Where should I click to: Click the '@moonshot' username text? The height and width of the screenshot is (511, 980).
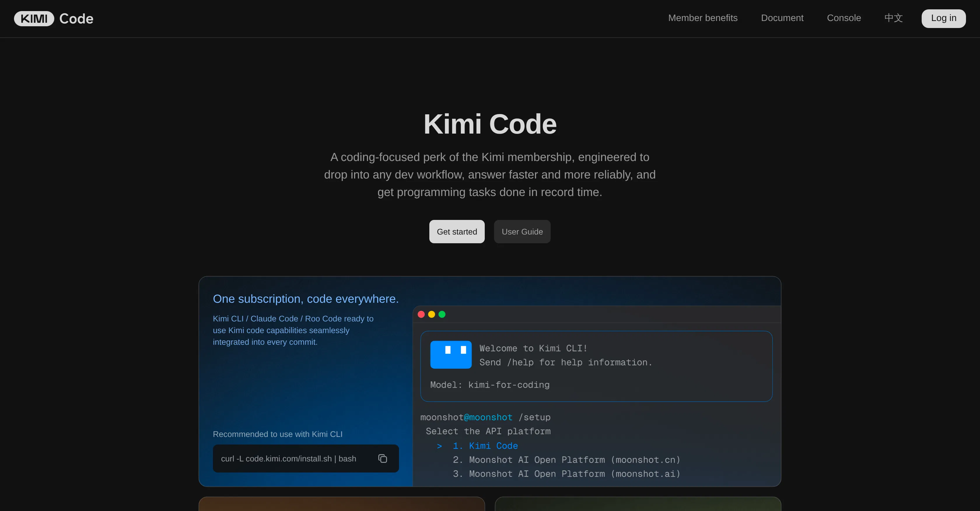click(x=488, y=417)
